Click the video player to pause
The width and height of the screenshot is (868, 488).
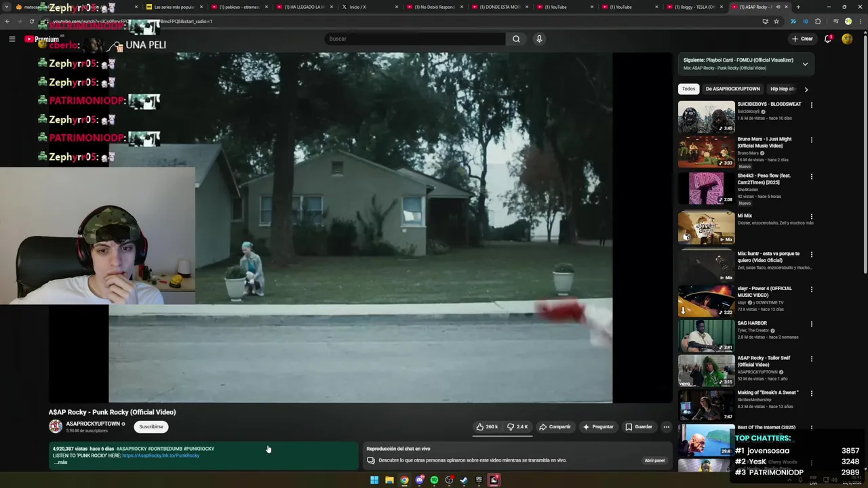click(x=361, y=228)
